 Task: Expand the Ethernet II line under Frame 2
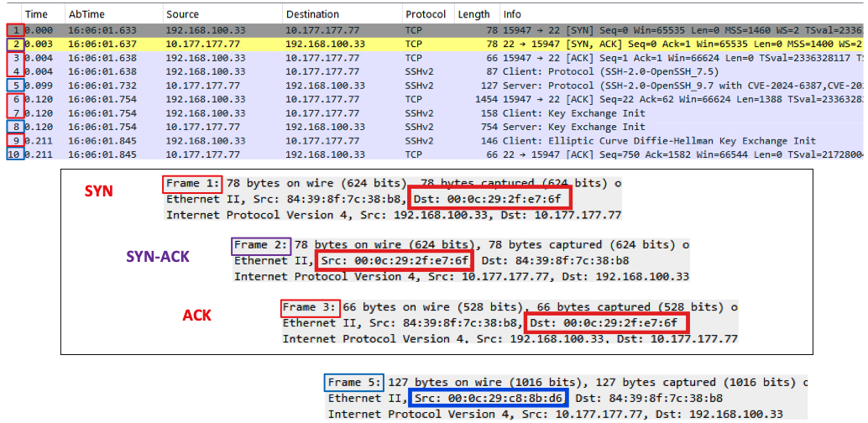(431, 260)
